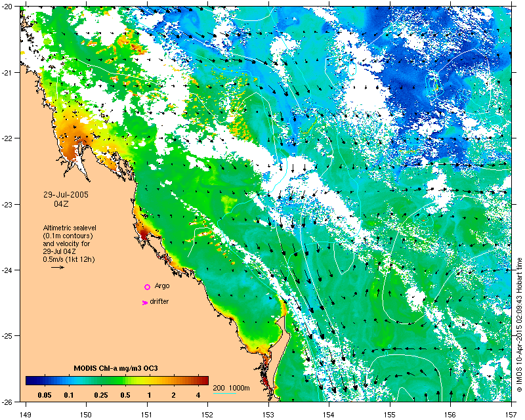Viewport: 525px width, 420px height.
Task: Click the "(0.1m contours)" caption line
Action: click(x=68, y=236)
